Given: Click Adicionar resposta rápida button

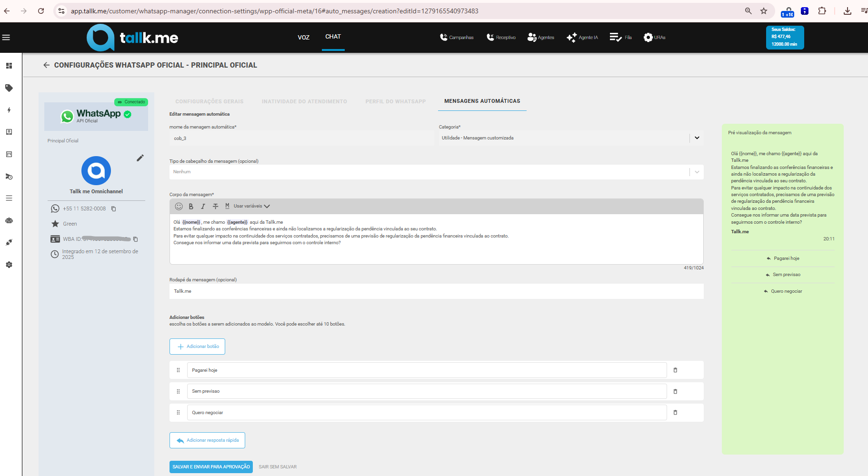Looking at the screenshot, I should point(207,440).
